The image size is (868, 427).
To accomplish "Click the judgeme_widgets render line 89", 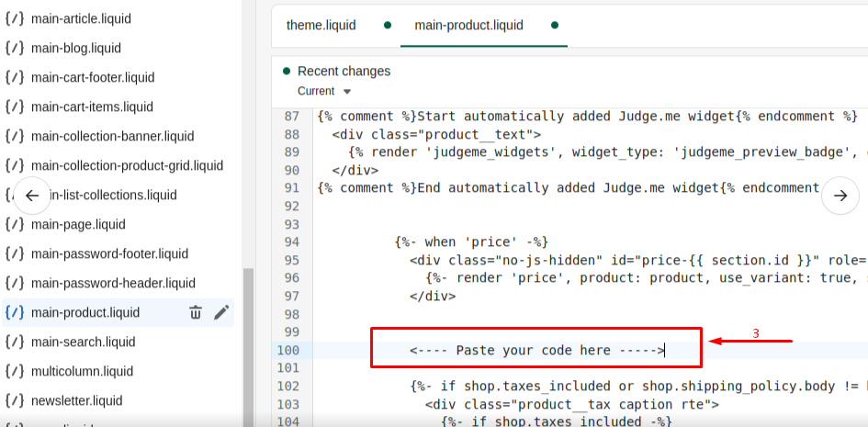I will click(x=608, y=152).
